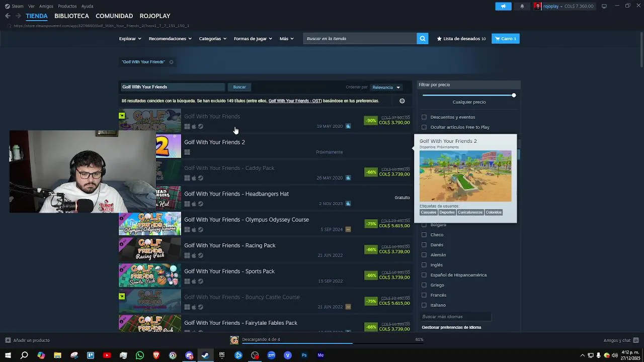Check the Italiano language filter
The width and height of the screenshot is (644, 362).
[424, 305]
